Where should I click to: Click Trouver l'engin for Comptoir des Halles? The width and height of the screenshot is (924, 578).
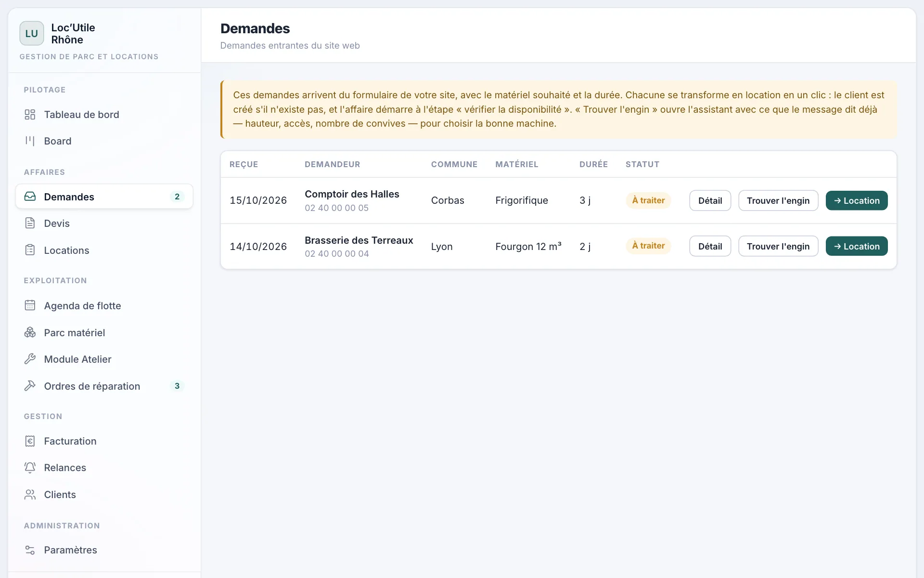(x=778, y=200)
